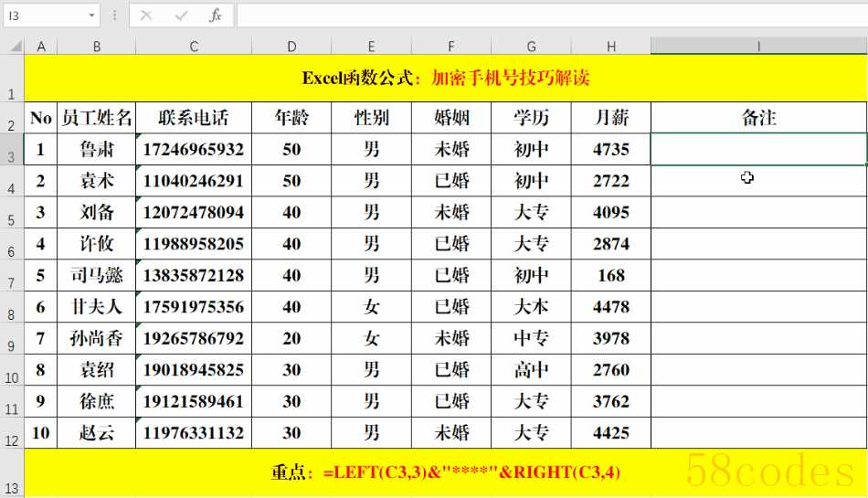Select phone number cell 12072478094
This screenshot has height=498, width=868.
[194, 212]
